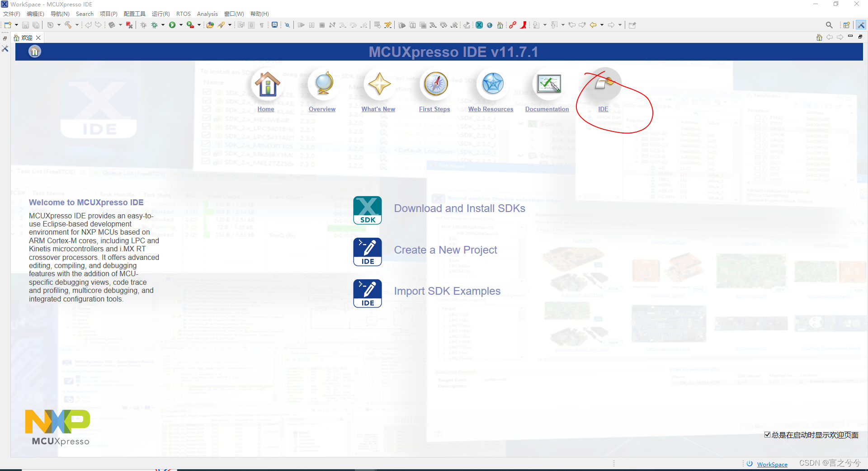This screenshot has height=471, width=868.
Task: Open the 帮助(H) menu
Action: [259, 14]
